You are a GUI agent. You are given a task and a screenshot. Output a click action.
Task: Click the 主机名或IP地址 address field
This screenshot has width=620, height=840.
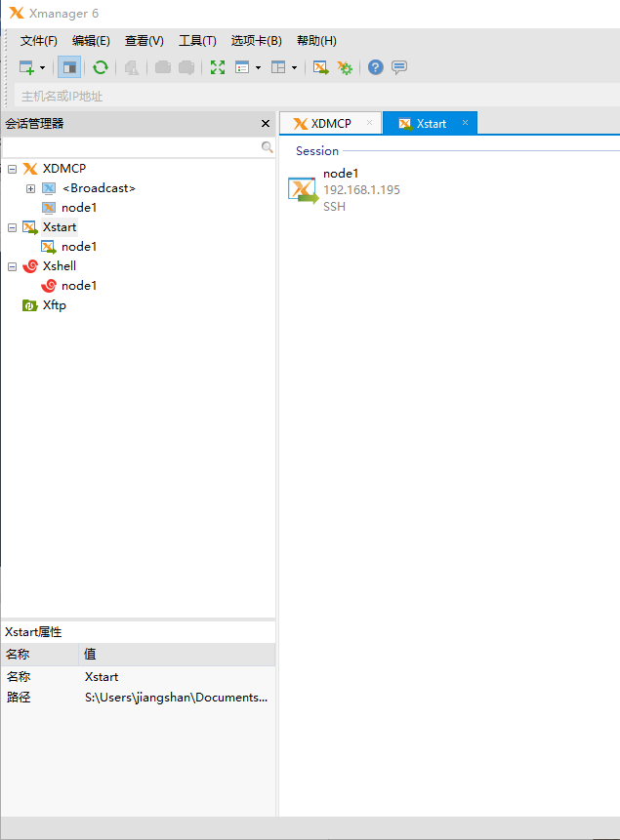pyautogui.click(x=316, y=96)
